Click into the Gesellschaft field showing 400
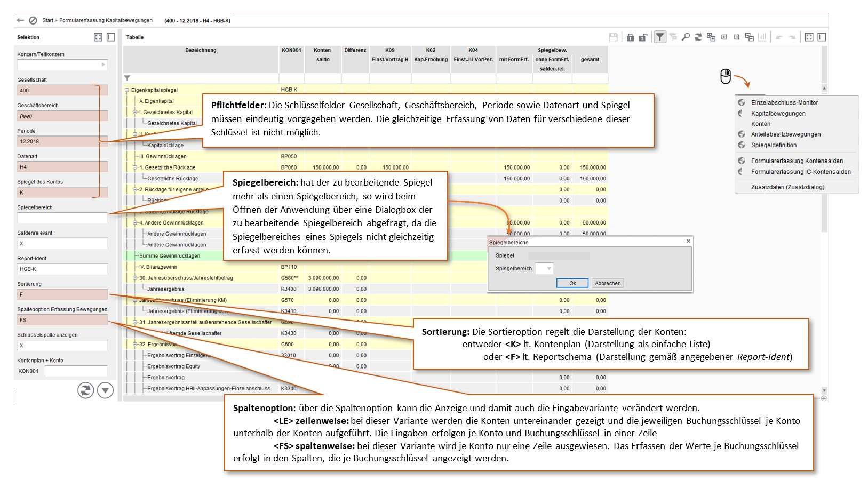The height and width of the screenshot is (488, 868). (x=62, y=90)
